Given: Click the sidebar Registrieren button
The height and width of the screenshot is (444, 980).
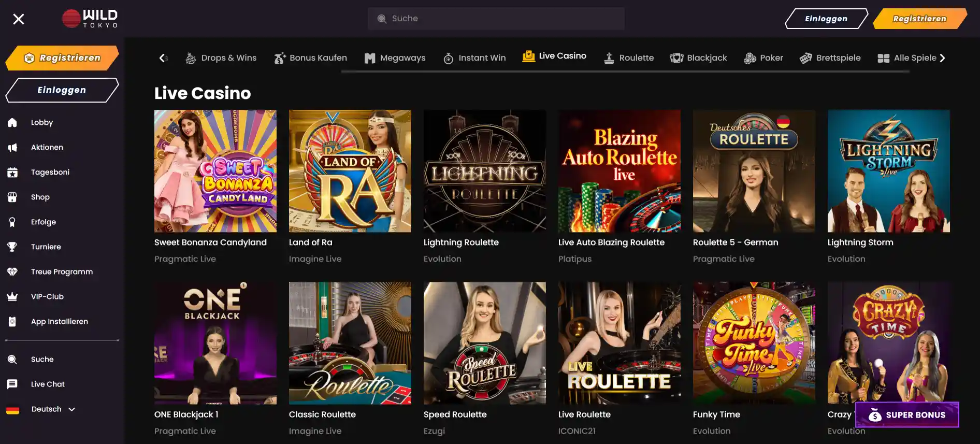Looking at the screenshot, I should [62, 58].
